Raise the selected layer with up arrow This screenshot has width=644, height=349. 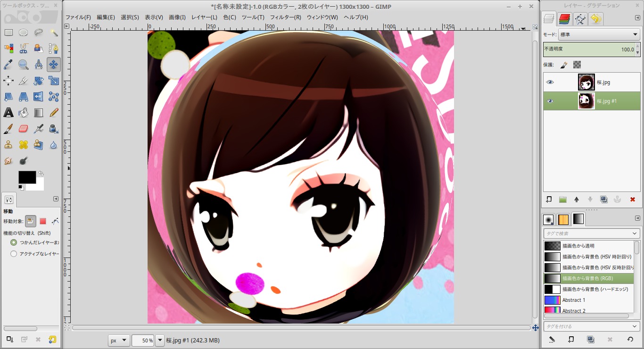576,199
